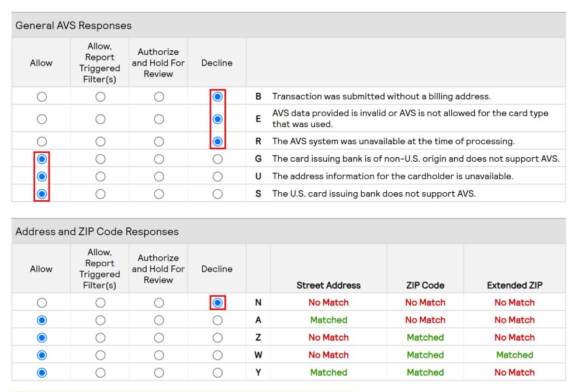
Task: Select Decline for code N no match
Action: (217, 303)
